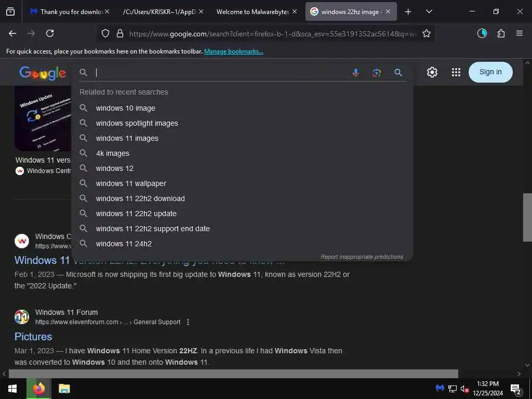Search by image with Google Lens icon
The image size is (532, 399).
pos(377,73)
